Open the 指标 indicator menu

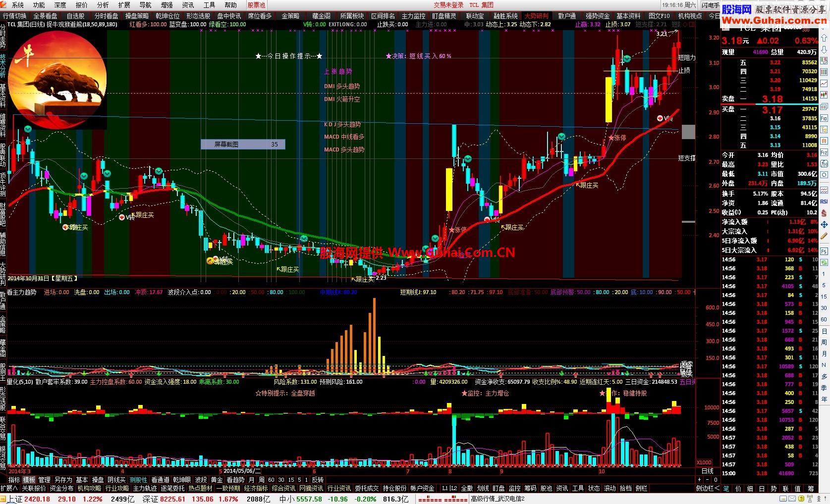[14, 480]
